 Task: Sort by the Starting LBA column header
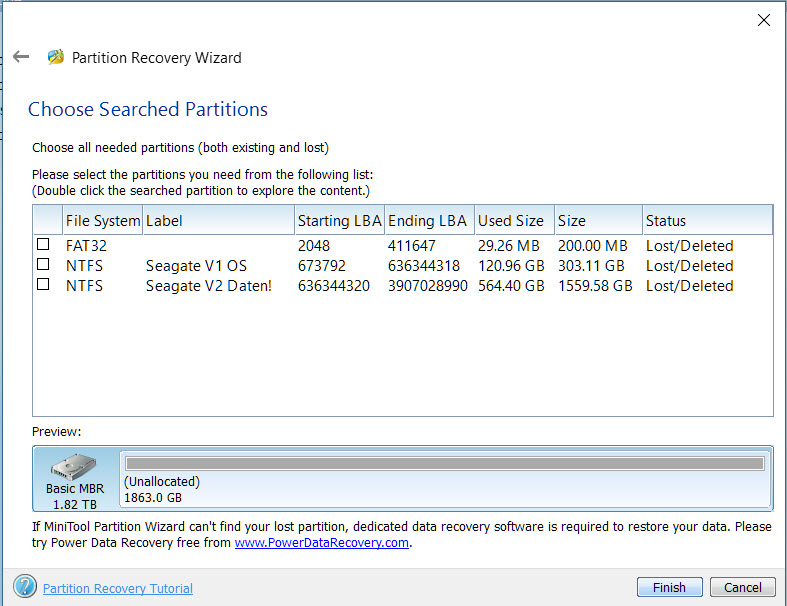340,220
